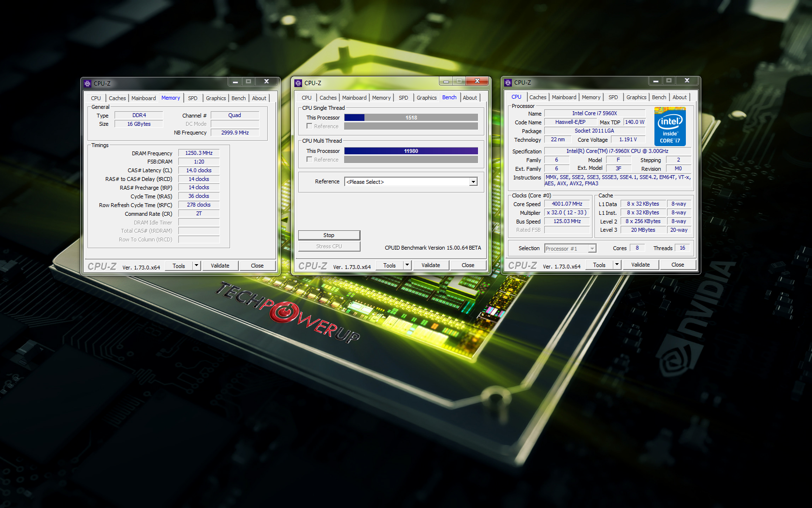Click the NB Frequency value 2999.9 MHz
The image size is (812, 508).
point(235,133)
